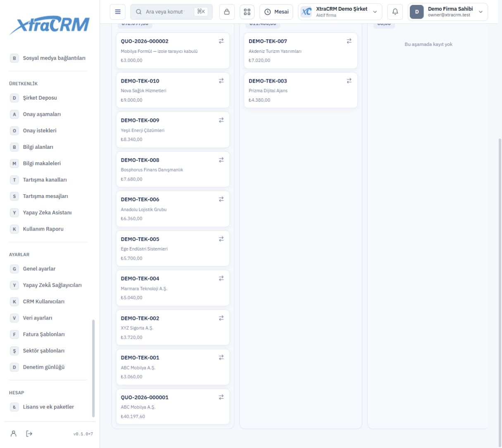The width and height of the screenshot is (502, 448).
Task: Select Veri ayarları
Action: point(48,318)
